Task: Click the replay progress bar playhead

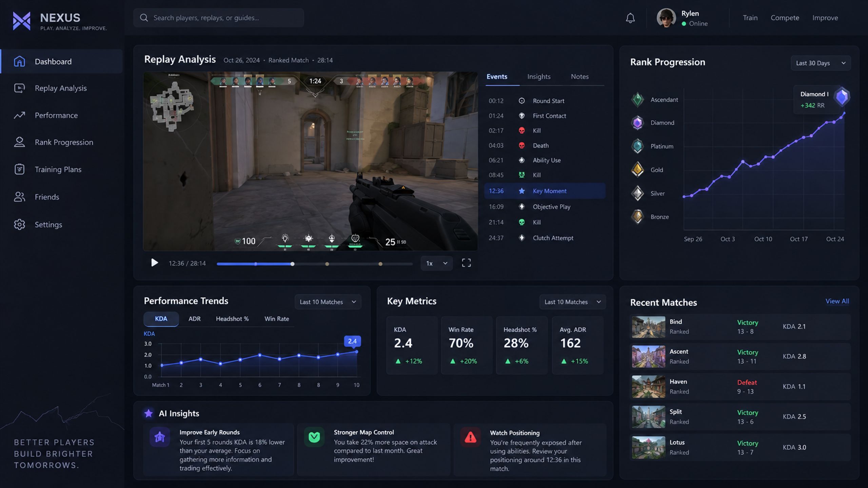Action: coord(292,264)
